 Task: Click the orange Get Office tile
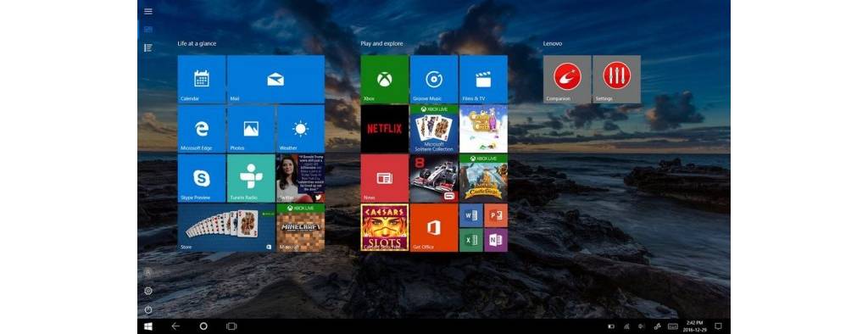(x=434, y=228)
